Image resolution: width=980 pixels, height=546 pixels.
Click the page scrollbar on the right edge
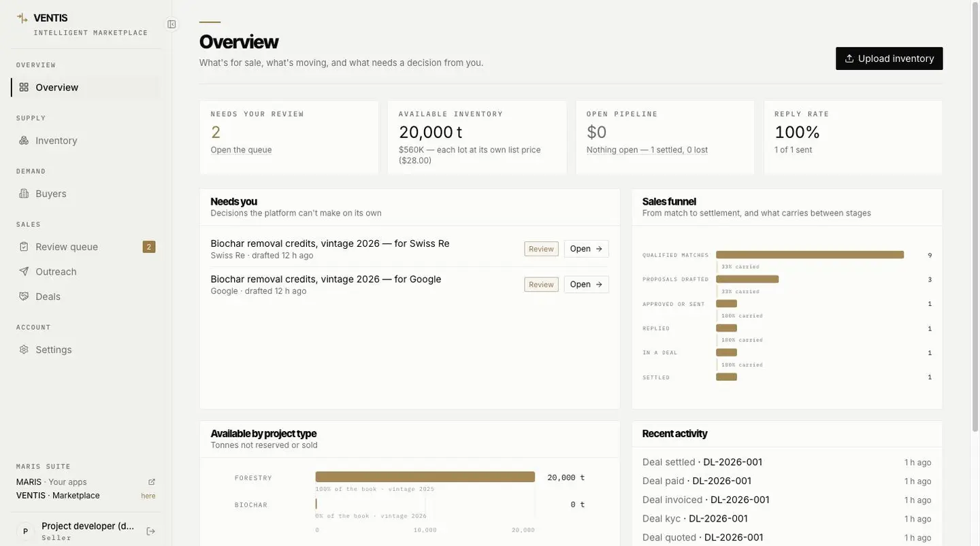pos(975,218)
